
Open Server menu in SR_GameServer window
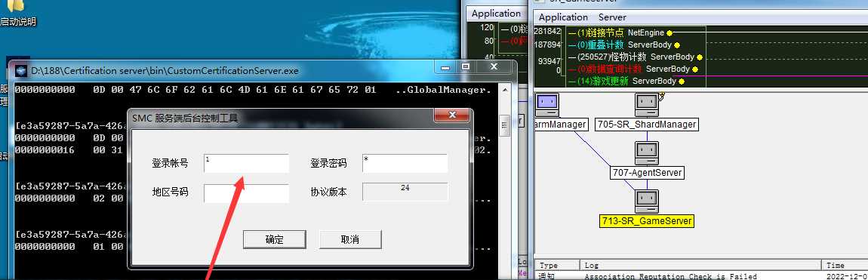[612, 17]
